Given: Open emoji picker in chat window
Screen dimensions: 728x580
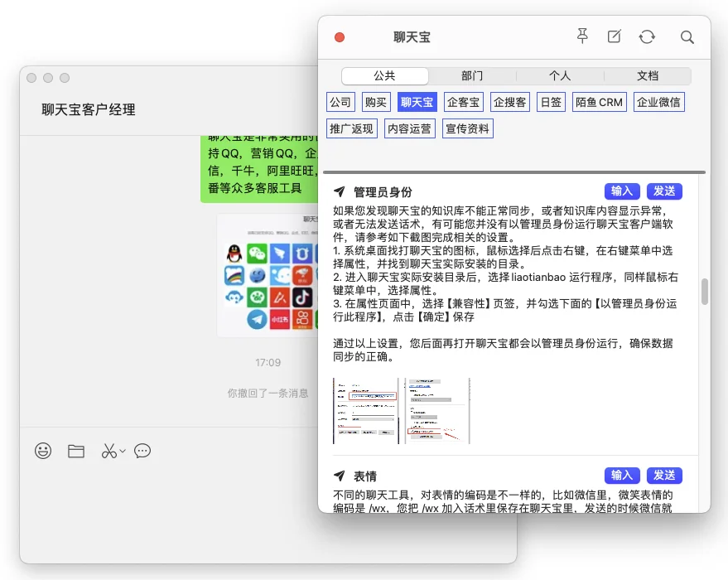Looking at the screenshot, I should 43,451.
